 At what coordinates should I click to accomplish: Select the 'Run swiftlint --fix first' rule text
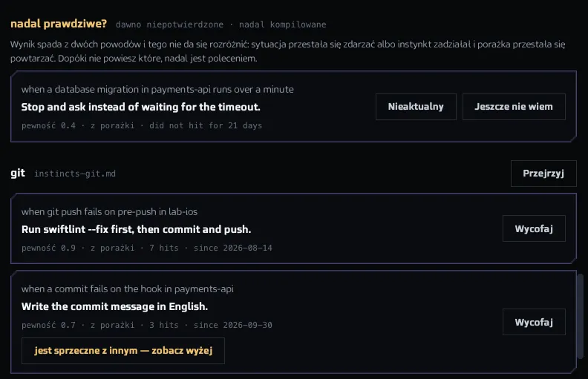pos(136,229)
